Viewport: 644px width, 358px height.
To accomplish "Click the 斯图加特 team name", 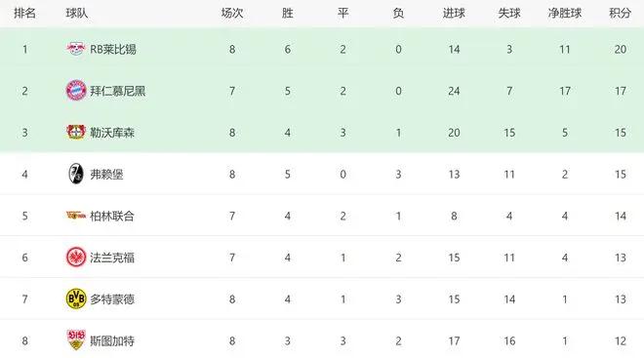I will click(x=112, y=340).
